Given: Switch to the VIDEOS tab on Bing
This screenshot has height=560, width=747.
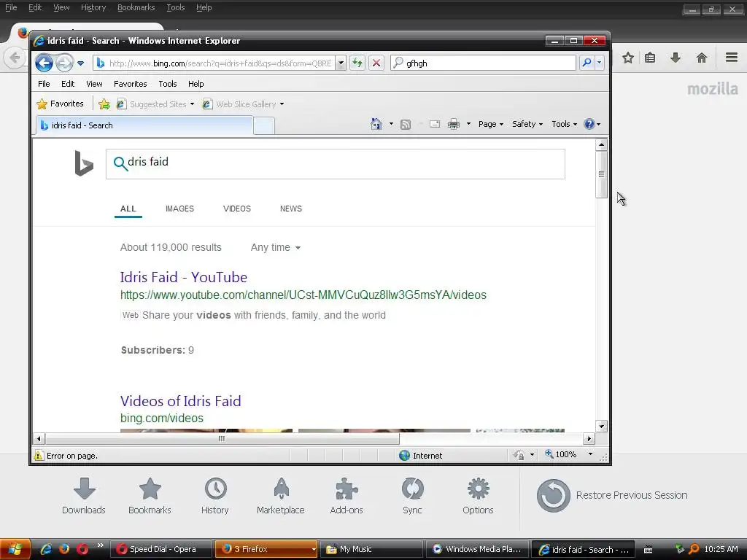Looking at the screenshot, I should (237, 209).
